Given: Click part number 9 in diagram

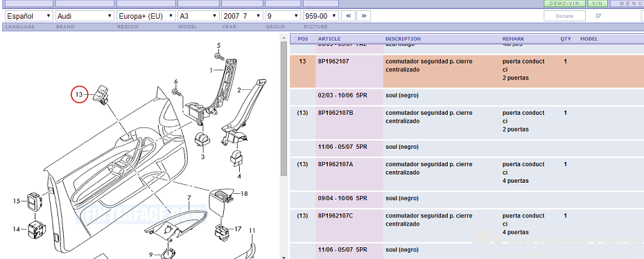Looking at the screenshot, I should point(150,255).
